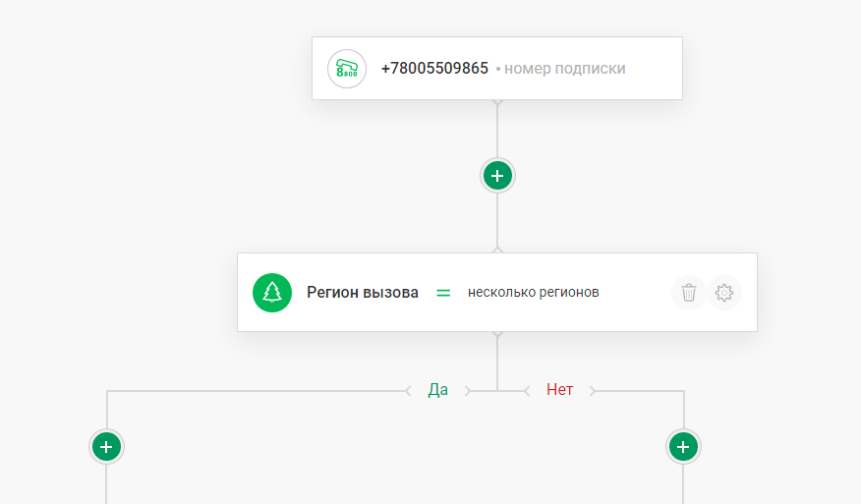Open settings gear of Регион вызова block

coord(724,293)
